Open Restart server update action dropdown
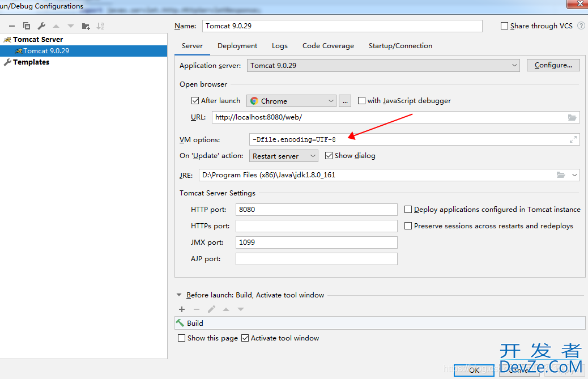Viewport: 588px width, 379px height. (x=283, y=156)
